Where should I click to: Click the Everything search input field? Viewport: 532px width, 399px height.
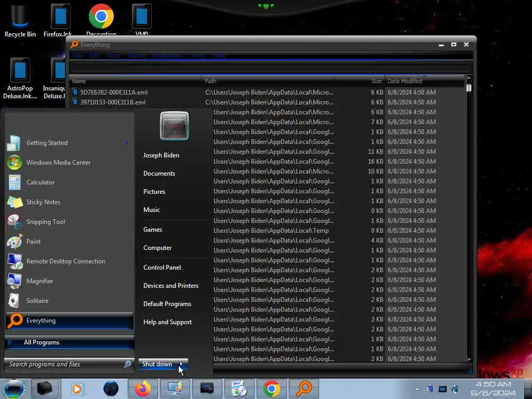(x=270, y=67)
